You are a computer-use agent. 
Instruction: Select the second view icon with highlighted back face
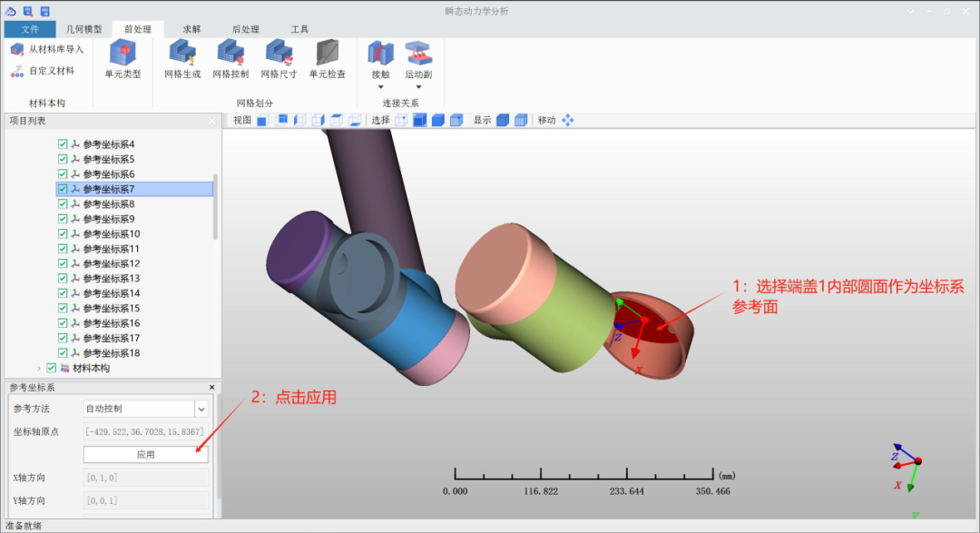[282, 120]
